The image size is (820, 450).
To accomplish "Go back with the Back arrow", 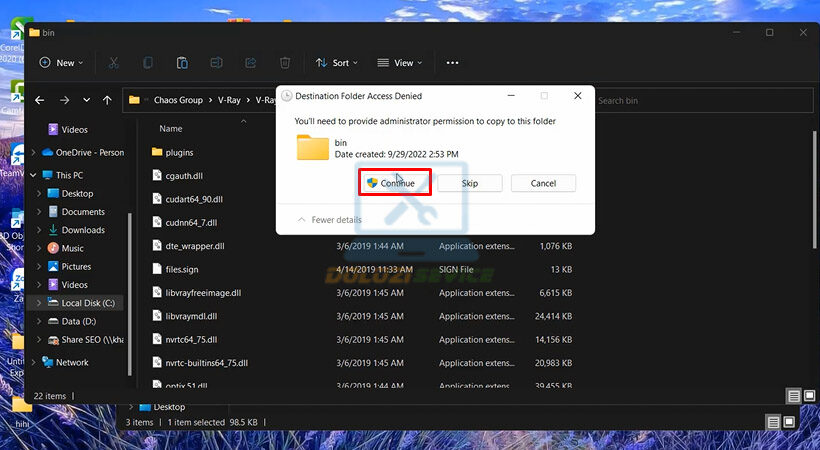I will pos(40,100).
